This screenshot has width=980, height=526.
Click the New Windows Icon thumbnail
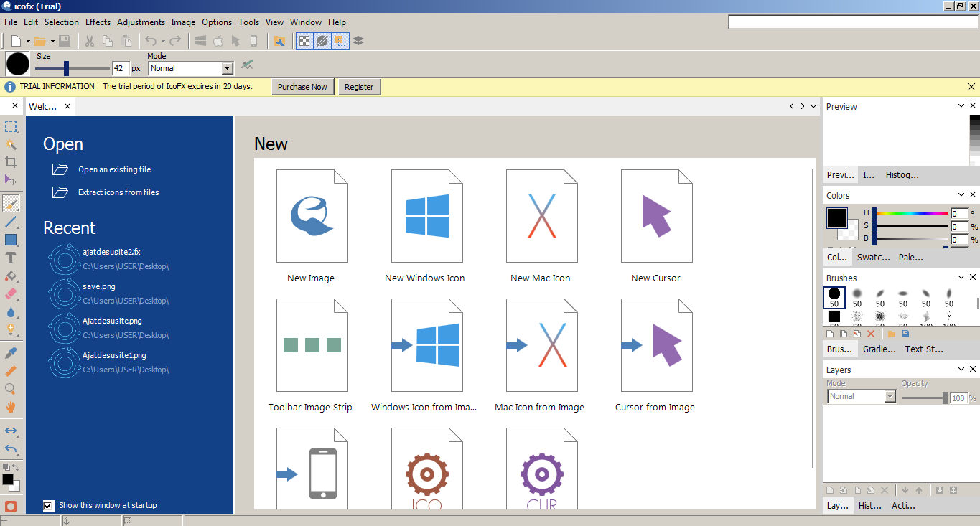(x=427, y=216)
